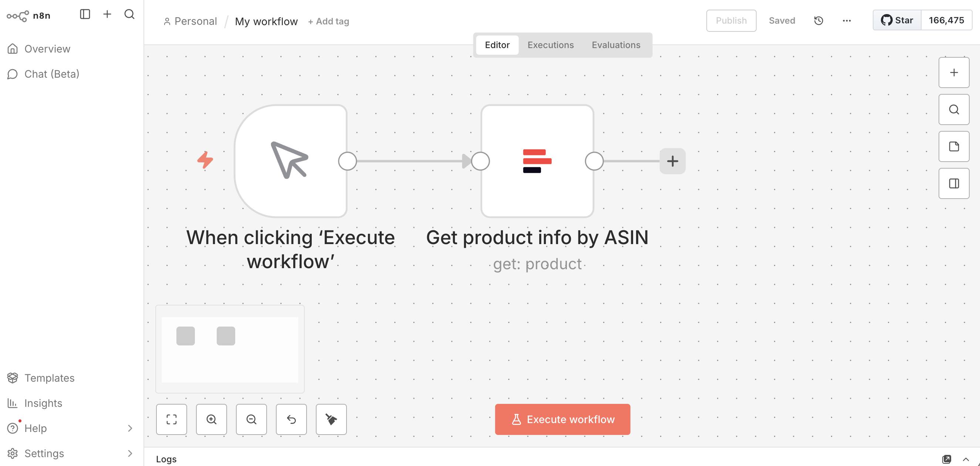The height and width of the screenshot is (466, 980).
Task: Switch to the Executions tab
Action: (551, 45)
